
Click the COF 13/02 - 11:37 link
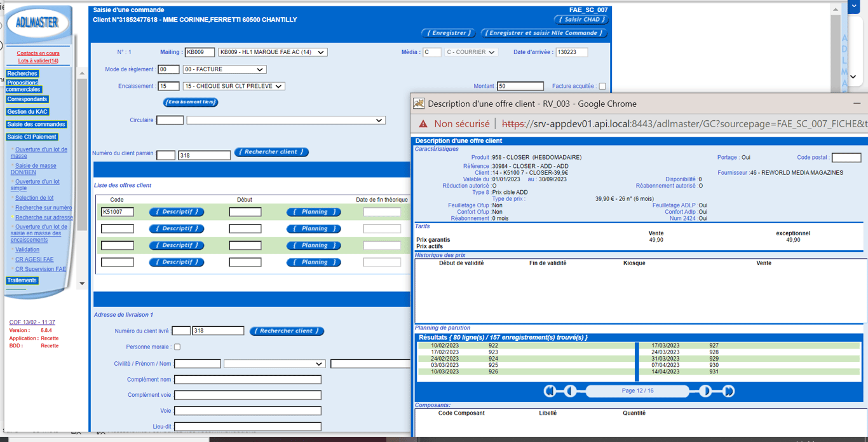(x=32, y=322)
